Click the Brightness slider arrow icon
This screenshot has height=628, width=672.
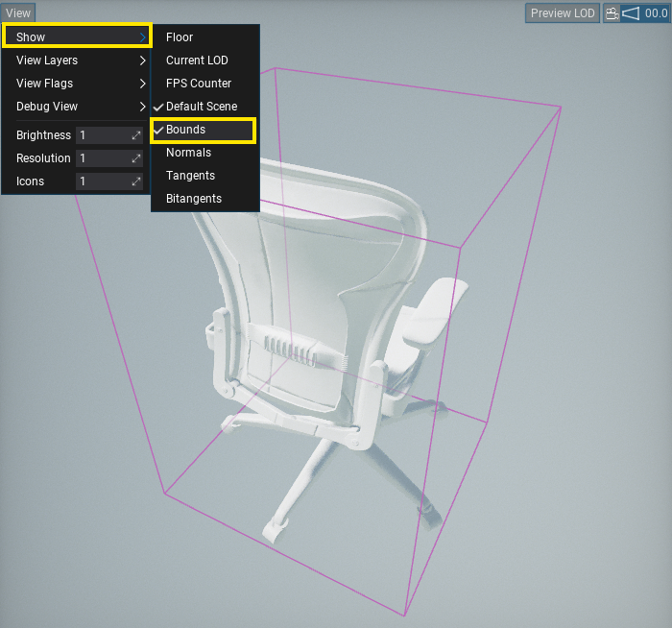[136, 135]
